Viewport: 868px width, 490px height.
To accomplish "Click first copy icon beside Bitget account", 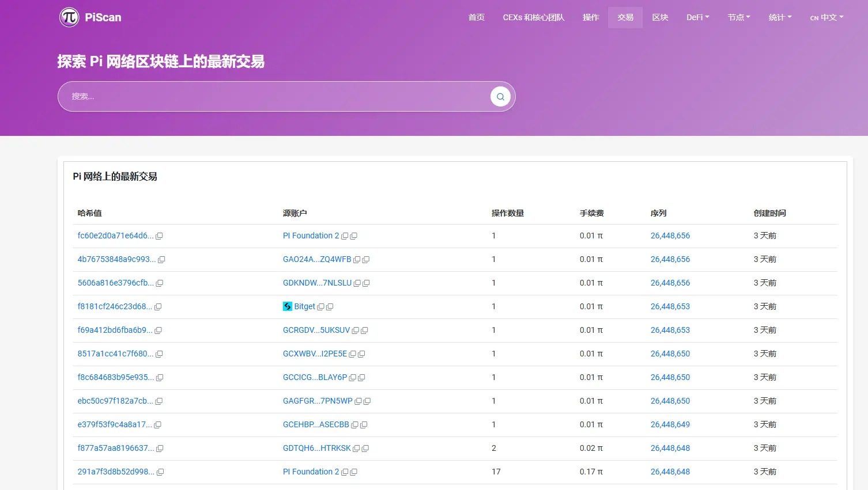I will point(321,307).
